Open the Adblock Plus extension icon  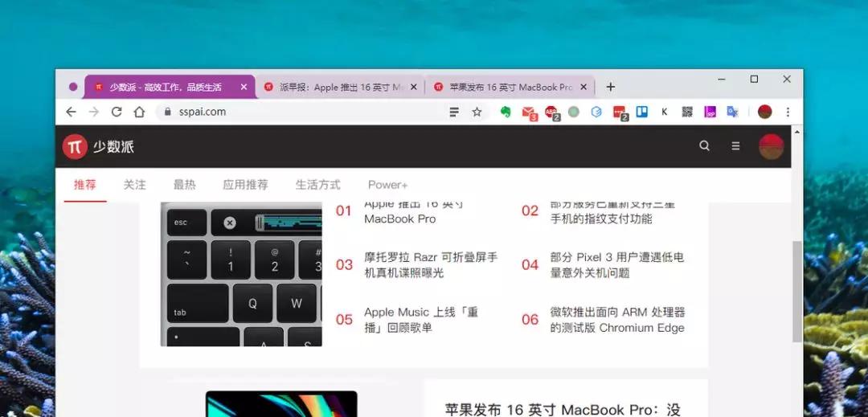[552, 112]
